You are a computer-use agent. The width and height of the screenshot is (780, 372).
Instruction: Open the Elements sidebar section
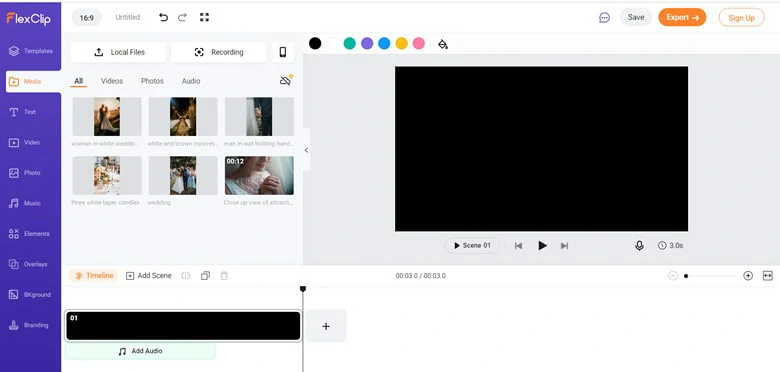point(28,234)
